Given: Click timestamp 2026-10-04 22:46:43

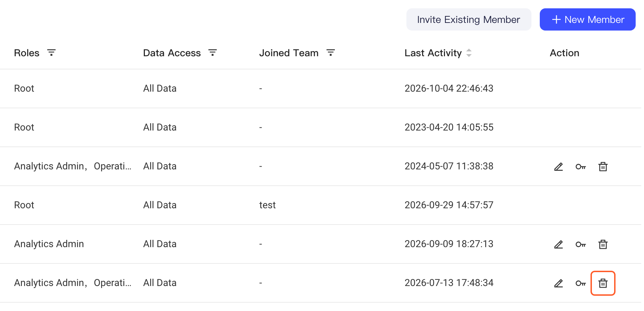Looking at the screenshot, I should click(449, 89).
